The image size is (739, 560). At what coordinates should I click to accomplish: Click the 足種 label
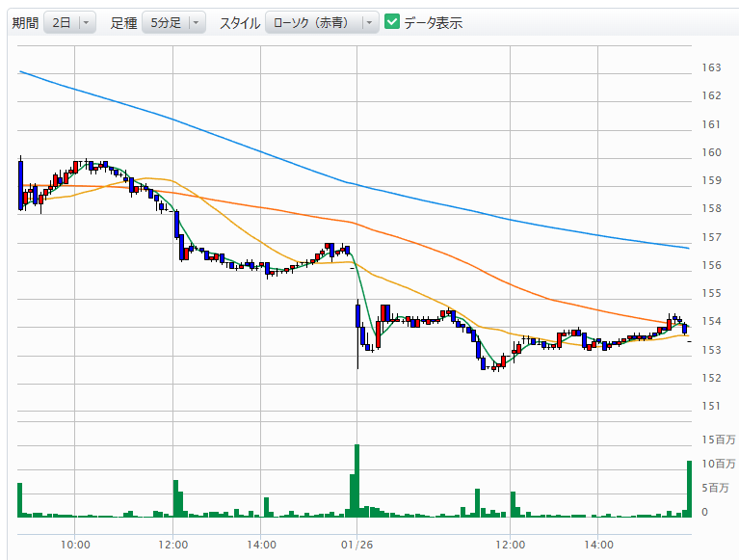[123, 22]
